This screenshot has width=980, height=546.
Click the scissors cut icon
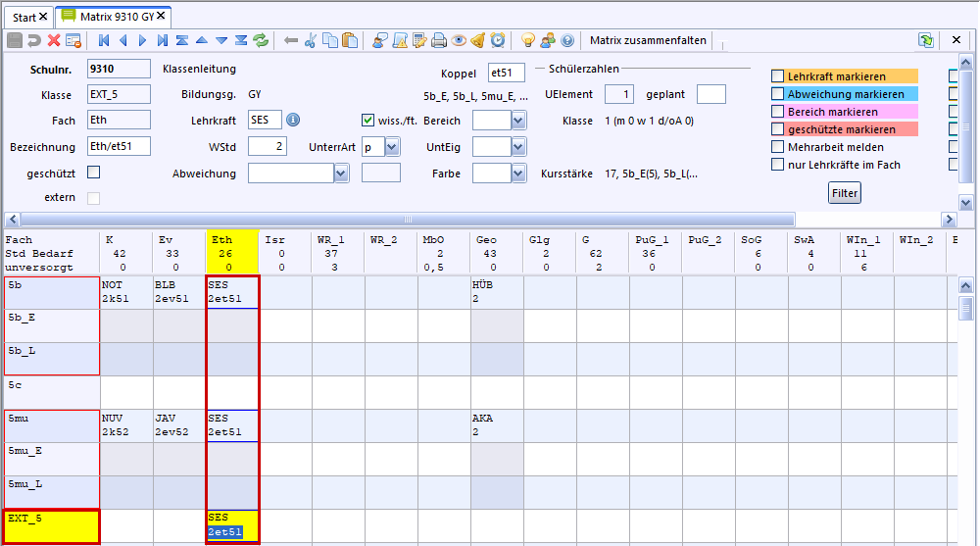(311, 40)
